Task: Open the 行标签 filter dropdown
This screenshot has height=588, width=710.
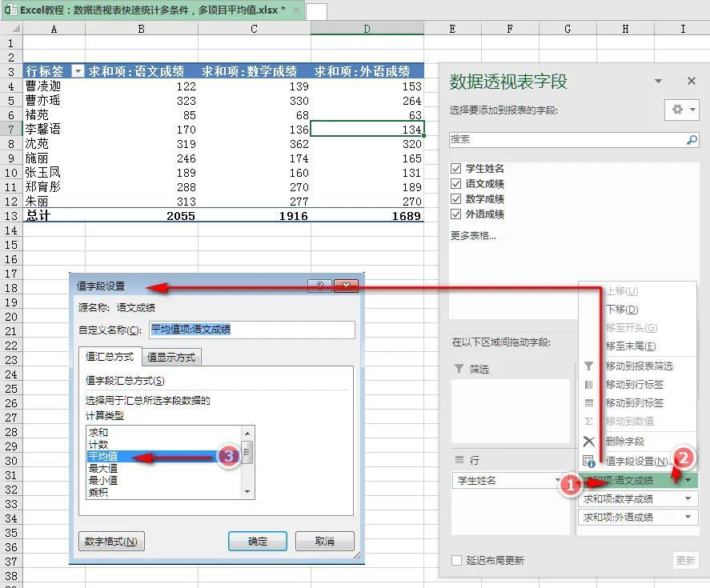Action: pos(78,71)
